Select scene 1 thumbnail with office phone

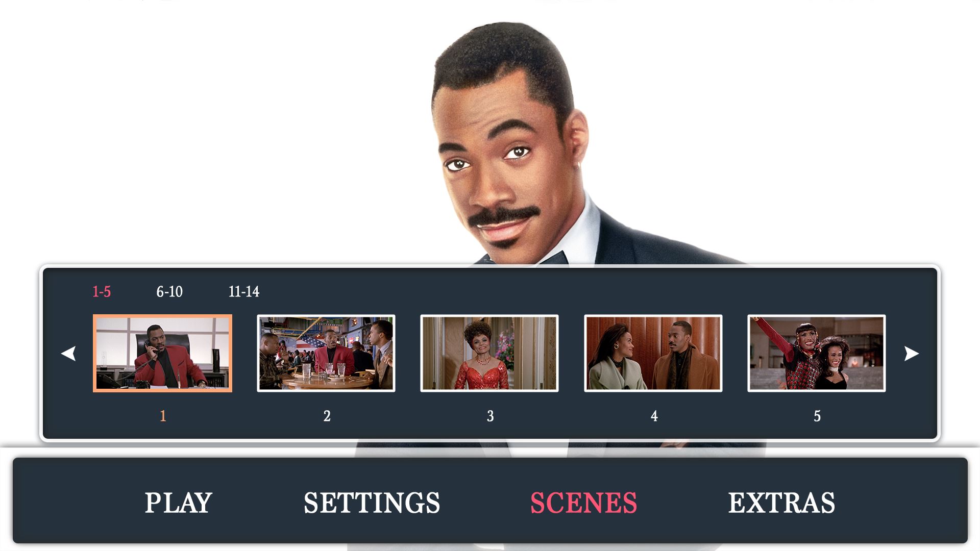pos(162,353)
